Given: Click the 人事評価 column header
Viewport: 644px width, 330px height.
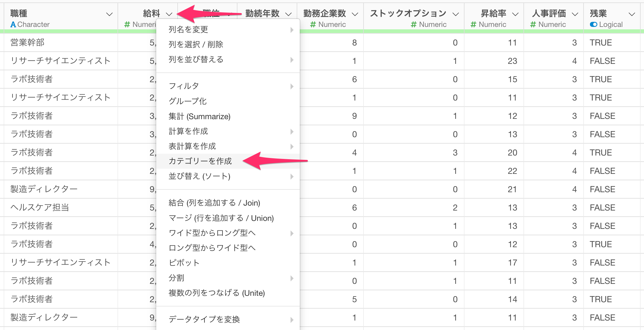Looking at the screenshot, I should coord(549,13).
